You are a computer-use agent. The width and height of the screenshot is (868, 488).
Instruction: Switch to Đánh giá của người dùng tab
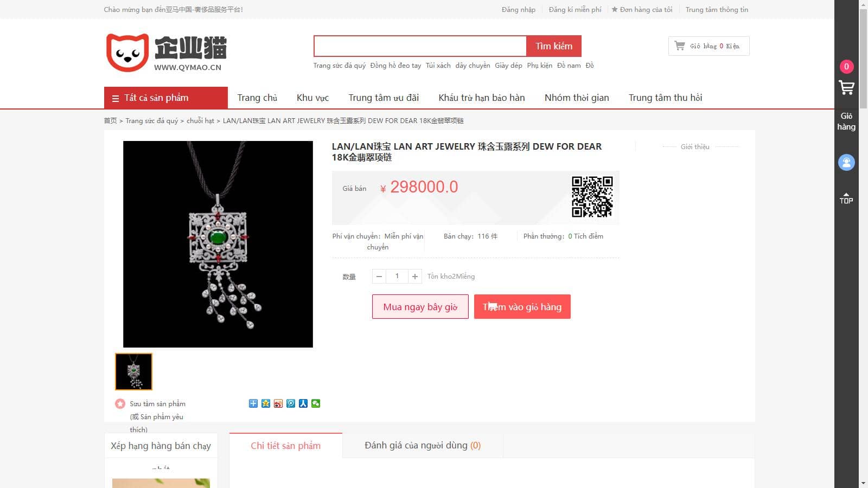423,445
